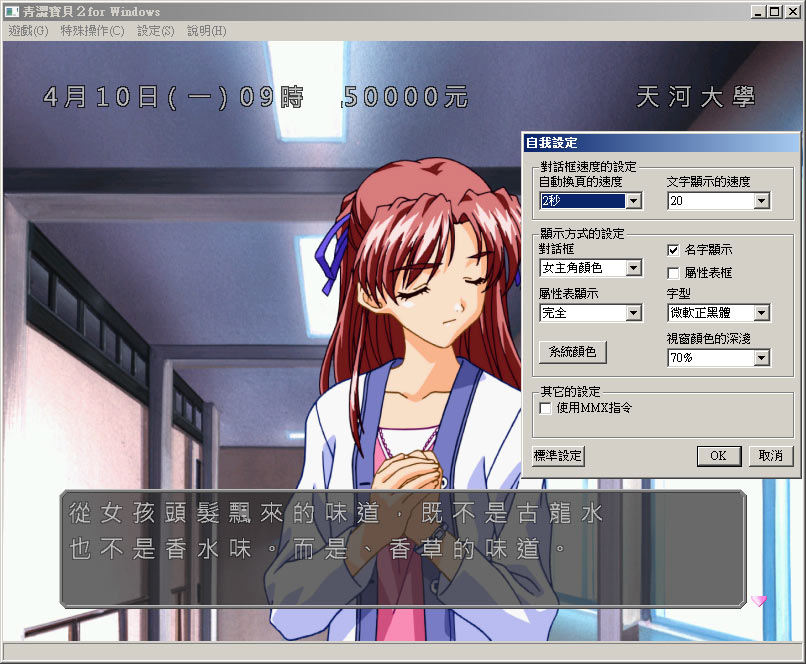Click 取消 to cancel the dialog
This screenshot has width=806, height=664.
click(770, 456)
